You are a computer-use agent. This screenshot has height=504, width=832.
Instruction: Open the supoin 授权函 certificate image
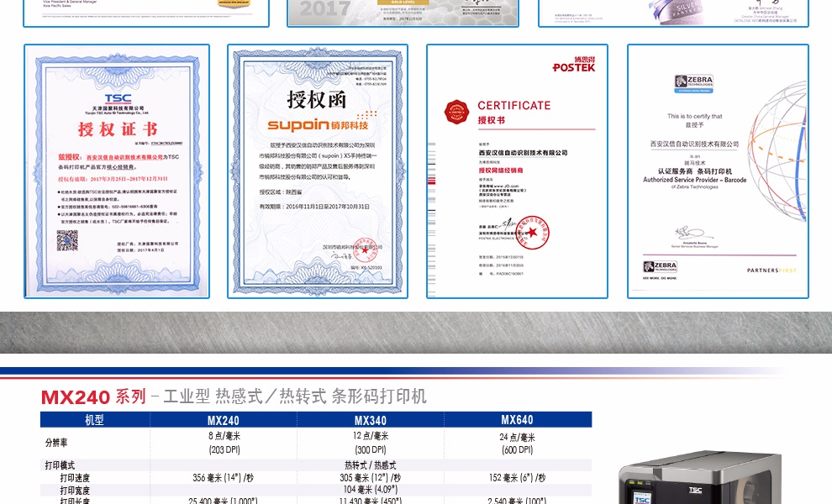click(x=318, y=171)
